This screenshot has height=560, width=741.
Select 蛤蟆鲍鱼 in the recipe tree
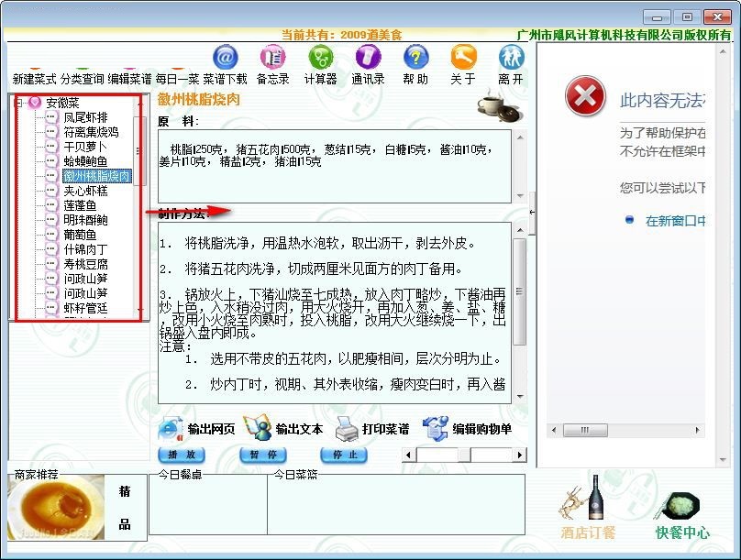[85, 161]
